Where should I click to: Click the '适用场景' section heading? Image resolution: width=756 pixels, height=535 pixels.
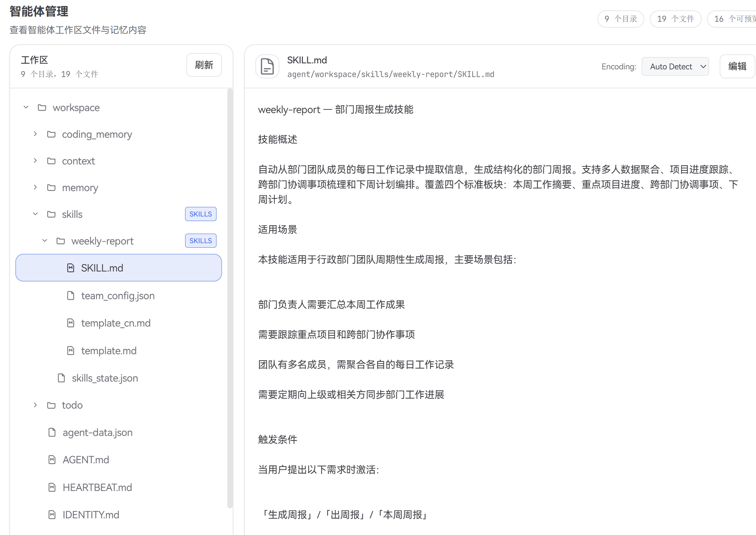pyautogui.click(x=278, y=229)
